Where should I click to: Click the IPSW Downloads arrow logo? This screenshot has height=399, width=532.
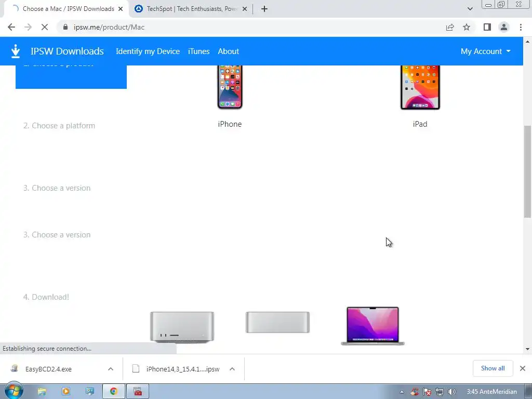click(16, 51)
